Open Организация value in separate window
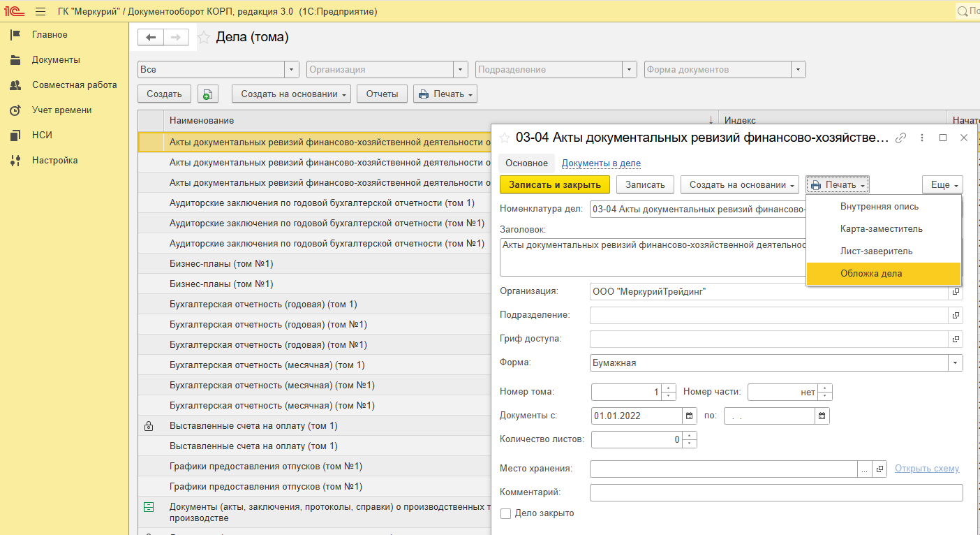The image size is (980, 535). (x=956, y=292)
